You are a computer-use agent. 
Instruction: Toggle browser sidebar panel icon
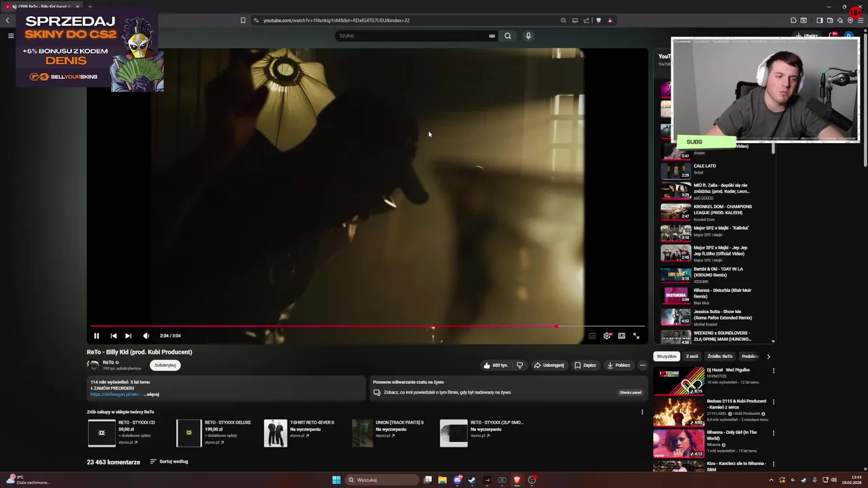[819, 20]
